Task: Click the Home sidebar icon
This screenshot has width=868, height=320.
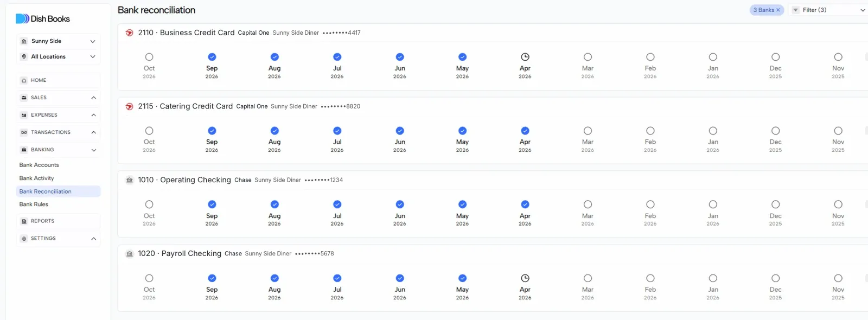Action: click(24, 80)
